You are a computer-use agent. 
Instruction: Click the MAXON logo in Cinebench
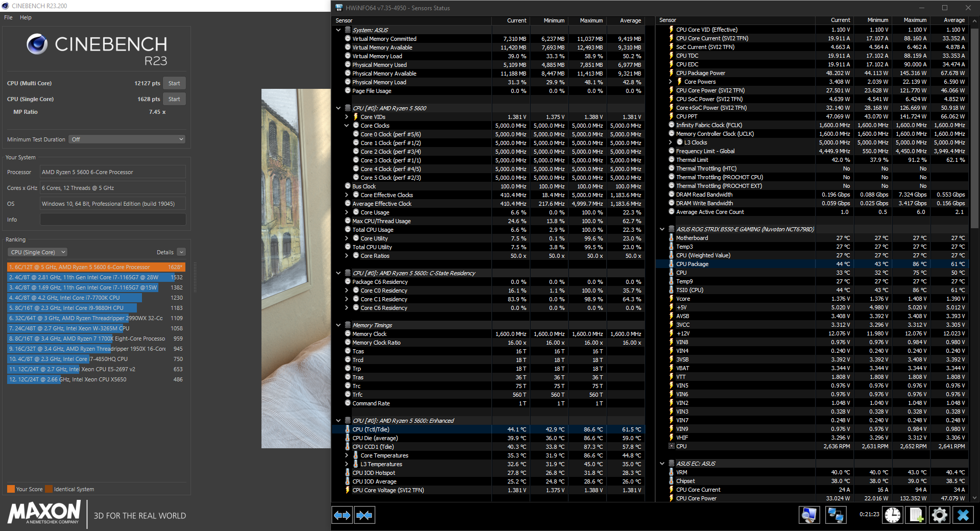point(44,512)
